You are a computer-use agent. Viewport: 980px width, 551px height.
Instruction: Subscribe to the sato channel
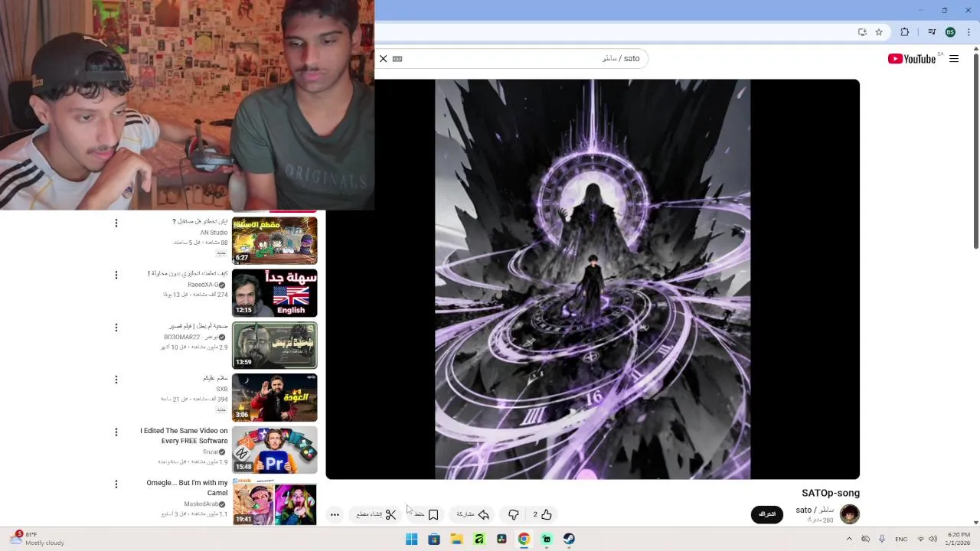pyautogui.click(x=767, y=514)
